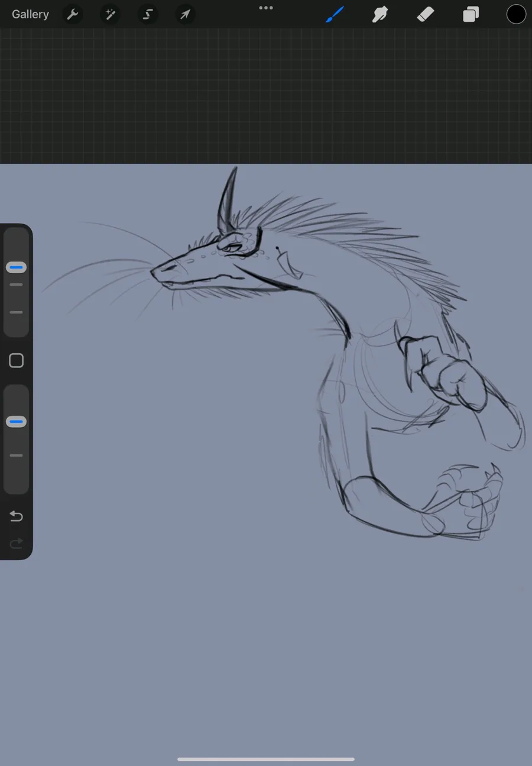Undo the last stroke
This screenshot has width=532, height=766.
pyautogui.click(x=16, y=516)
